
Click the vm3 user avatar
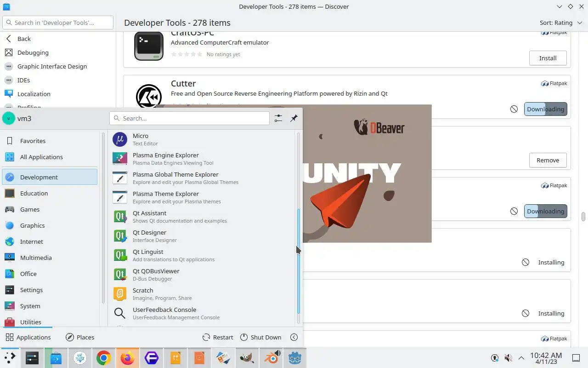[x=9, y=118]
